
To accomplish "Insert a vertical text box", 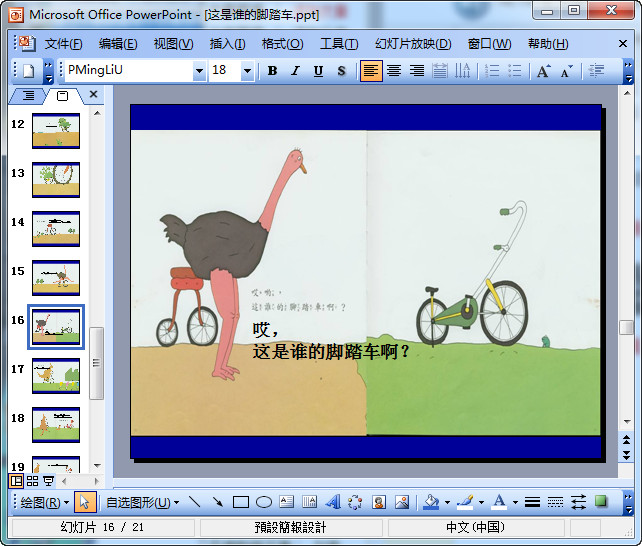I will [x=310, y=502].
